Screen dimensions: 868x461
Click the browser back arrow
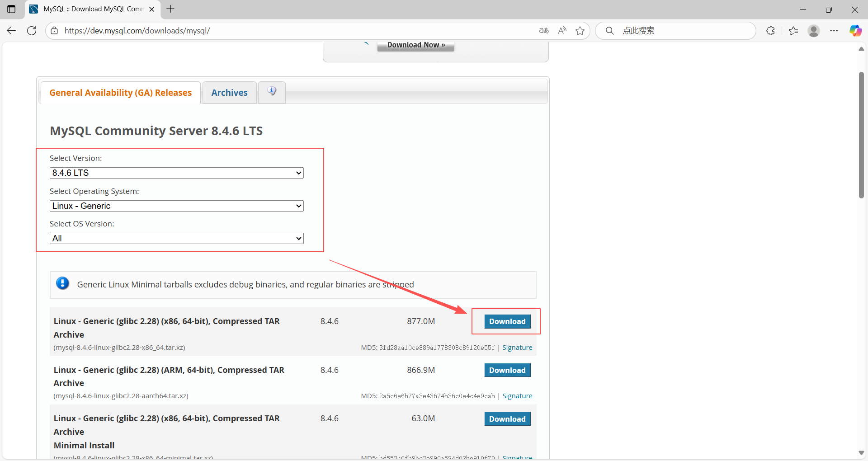[11, 31]
